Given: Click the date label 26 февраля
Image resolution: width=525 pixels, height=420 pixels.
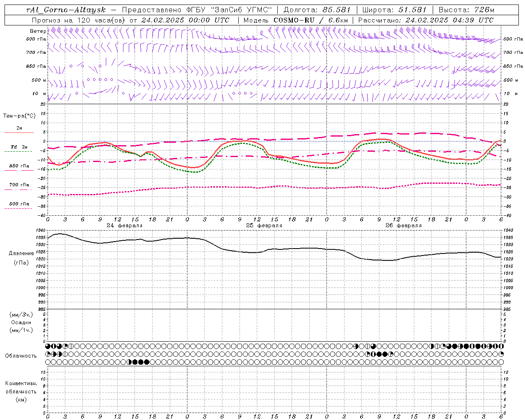Looking at the screenshot, I should point(404,226).
